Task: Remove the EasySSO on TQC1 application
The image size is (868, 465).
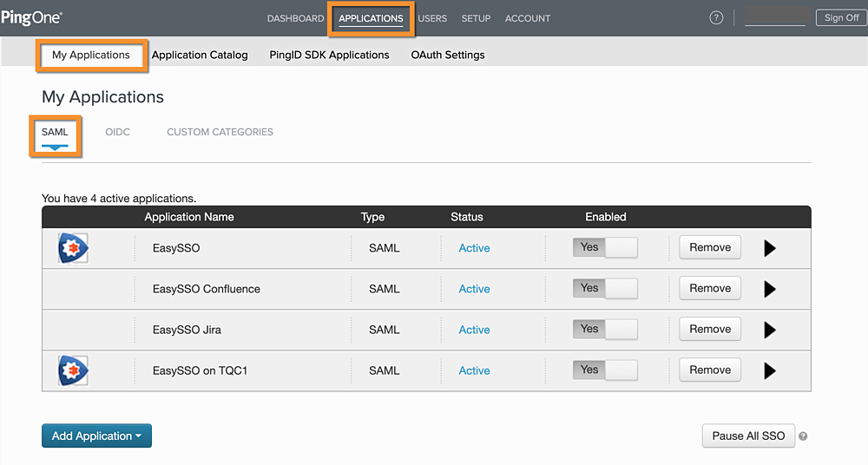Action: pyautogui.click(x=710, y=370)
